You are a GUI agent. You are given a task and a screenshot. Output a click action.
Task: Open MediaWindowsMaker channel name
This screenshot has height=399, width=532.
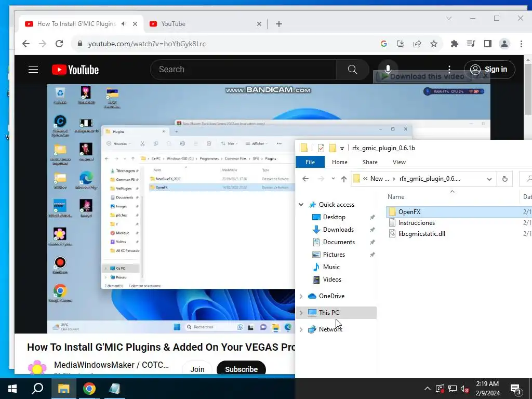click(111, 365)
